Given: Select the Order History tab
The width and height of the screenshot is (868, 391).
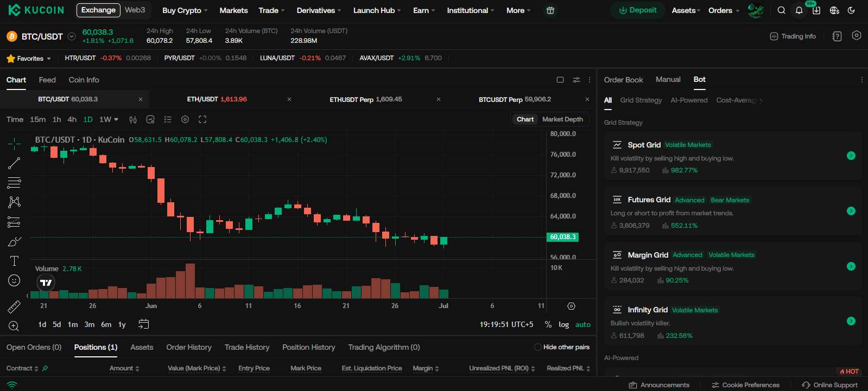Looking at the screenshot, I should pyautogui.click(x=189, y=347).
